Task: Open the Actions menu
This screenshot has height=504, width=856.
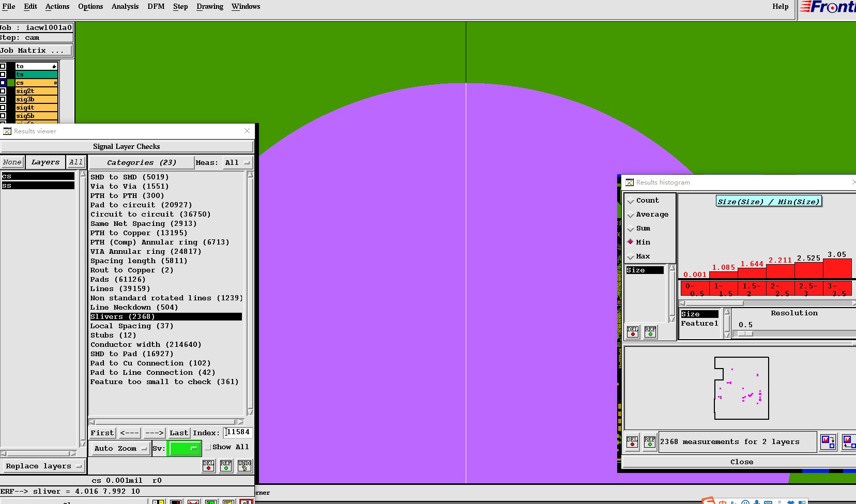Action: point(57,7)
